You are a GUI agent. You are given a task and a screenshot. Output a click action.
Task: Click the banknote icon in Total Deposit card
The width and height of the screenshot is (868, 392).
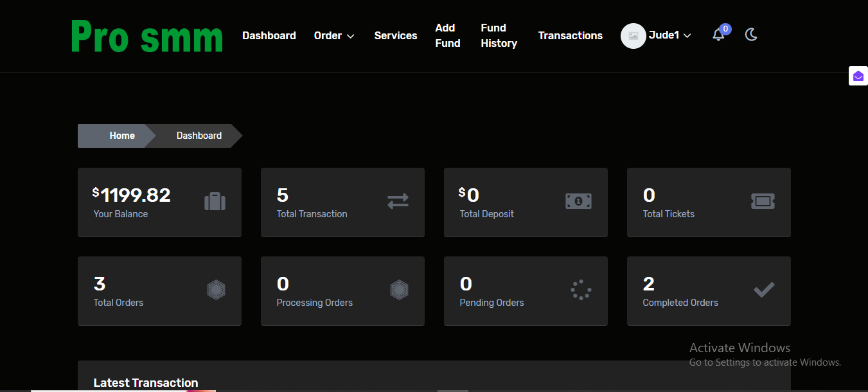click(x=578, y=202)
